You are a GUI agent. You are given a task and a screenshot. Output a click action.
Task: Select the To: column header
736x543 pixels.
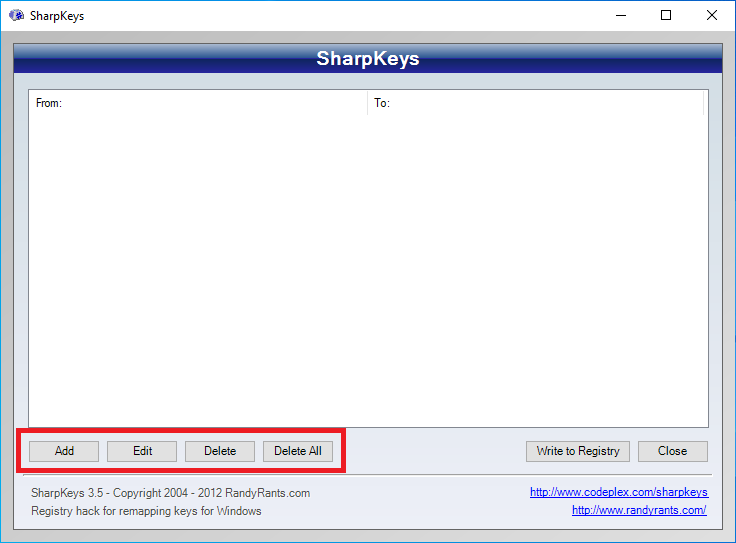[536, 103]
